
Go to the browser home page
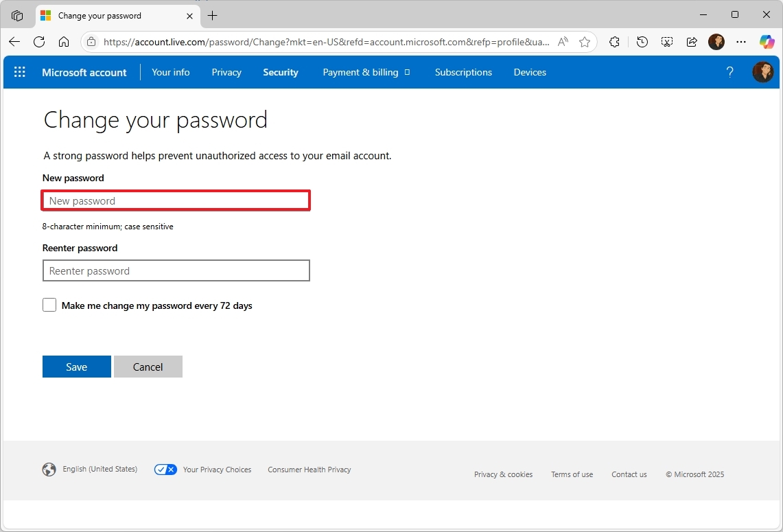pyautogui.click(x=63, y=42)
